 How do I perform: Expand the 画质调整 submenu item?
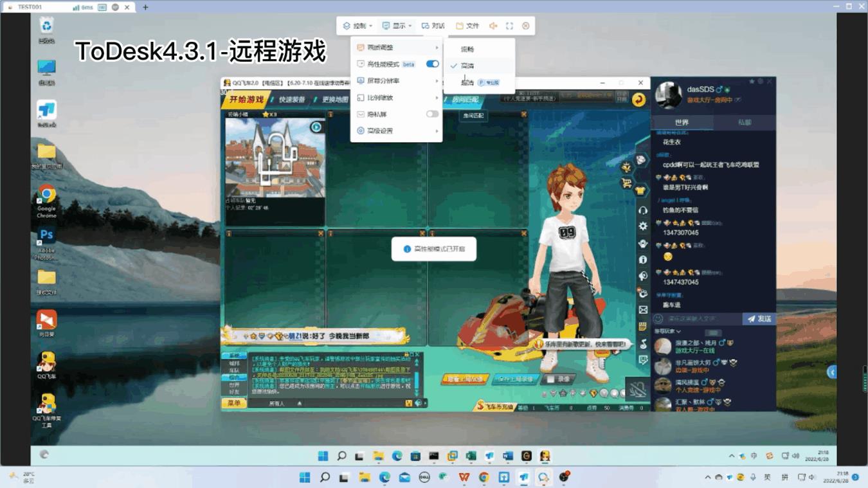[397, 48]
